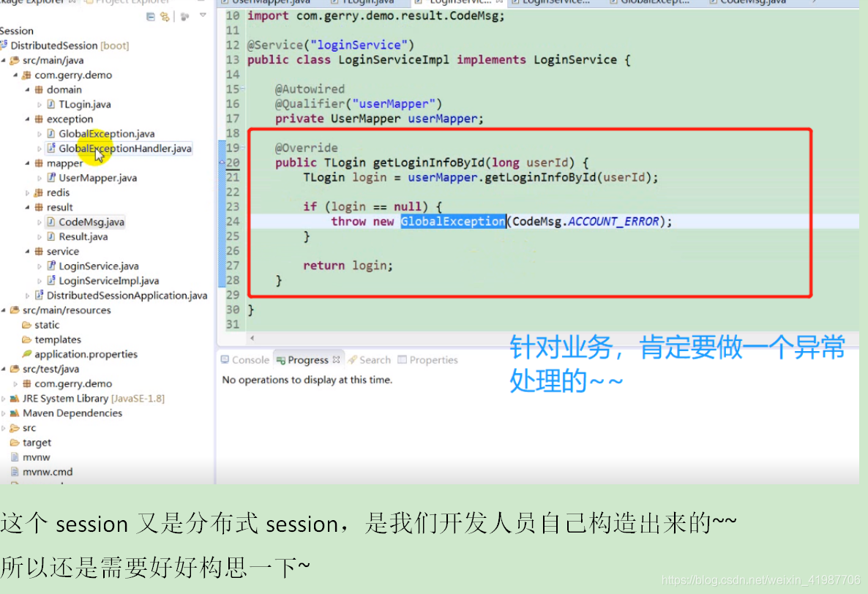This screenshot has height=594, width=868.
Task: Select LoginServiceImpl.java in the tree
Action: point(108,280)
